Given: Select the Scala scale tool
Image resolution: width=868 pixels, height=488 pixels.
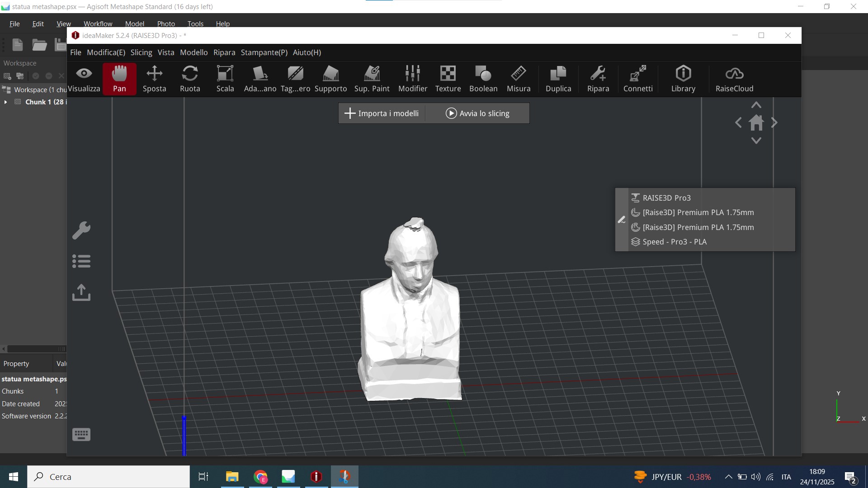Looking at the screenshot, I should [x=225, y=79].
